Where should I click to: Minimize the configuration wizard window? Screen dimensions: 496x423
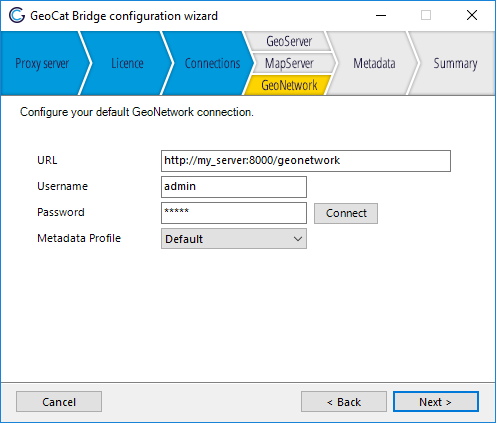click(381, 15)
